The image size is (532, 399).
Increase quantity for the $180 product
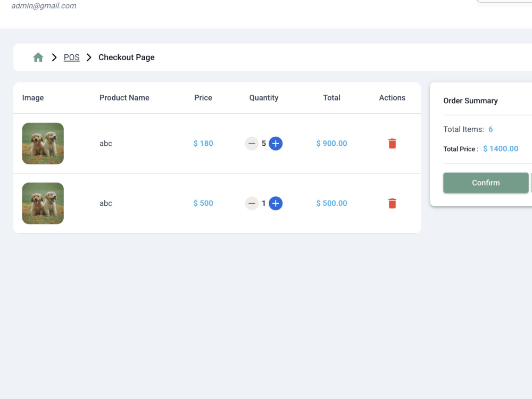pyautogui.click(x=276, y=144)
